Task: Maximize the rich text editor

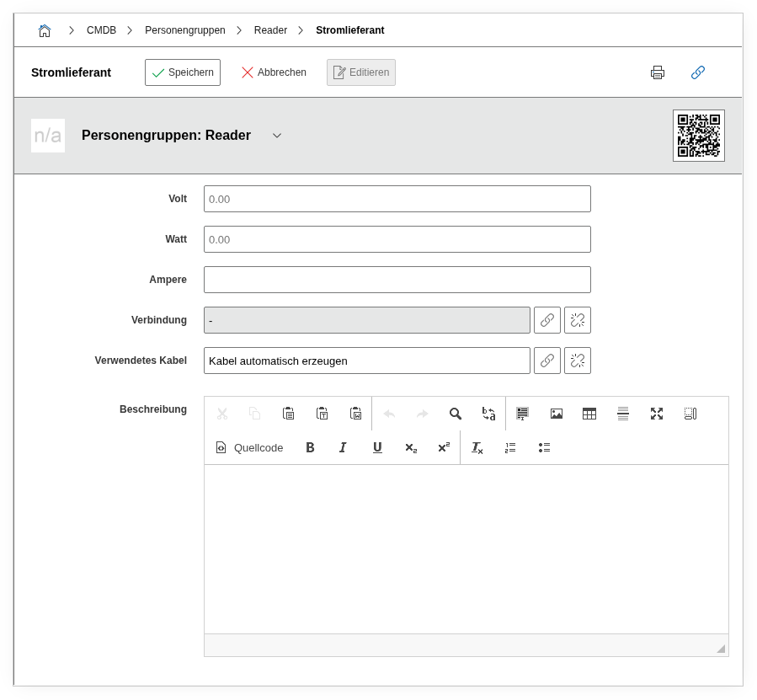Action: [657, 414]
